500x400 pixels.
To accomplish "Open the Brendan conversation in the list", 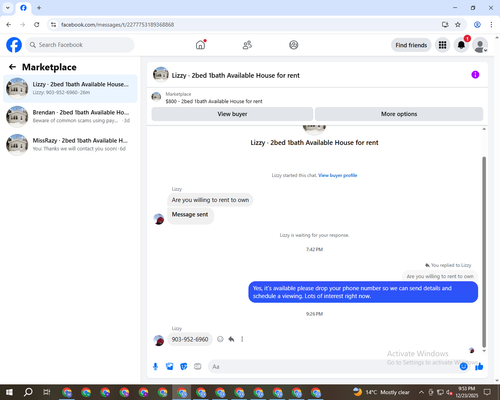I will [70, 116].
